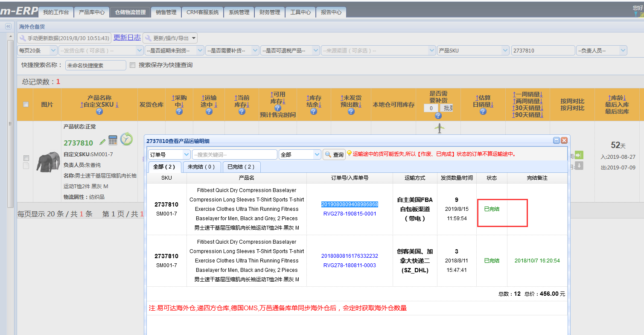Open the 是否超期未到货 filter dropdown

click(174, 50)
